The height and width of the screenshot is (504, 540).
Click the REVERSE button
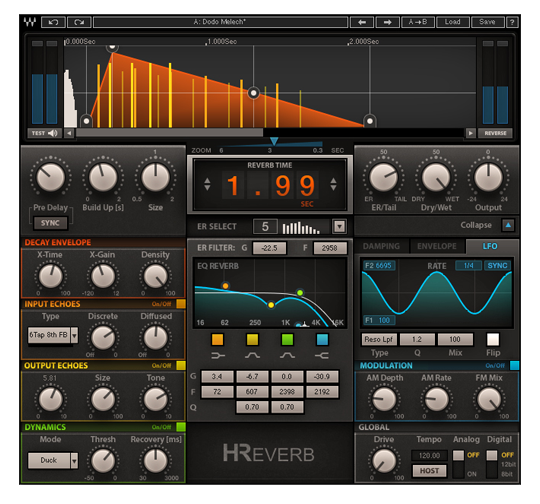click(495, 133)
